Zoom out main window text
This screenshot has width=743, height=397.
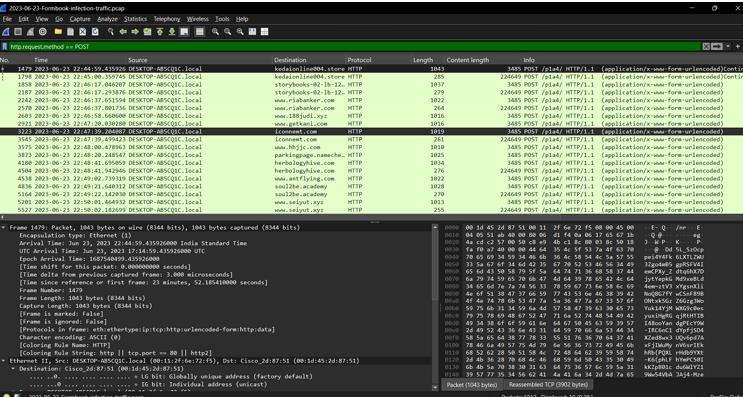click(228, 32)
